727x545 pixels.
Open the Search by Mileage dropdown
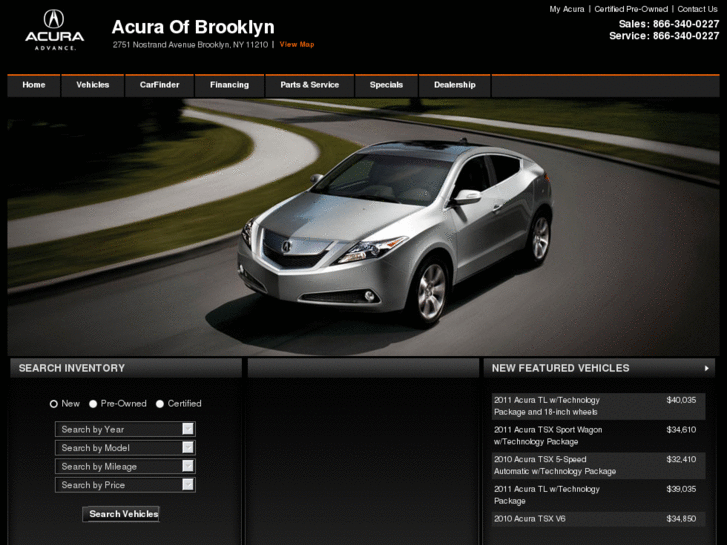[x=125, y=466]
